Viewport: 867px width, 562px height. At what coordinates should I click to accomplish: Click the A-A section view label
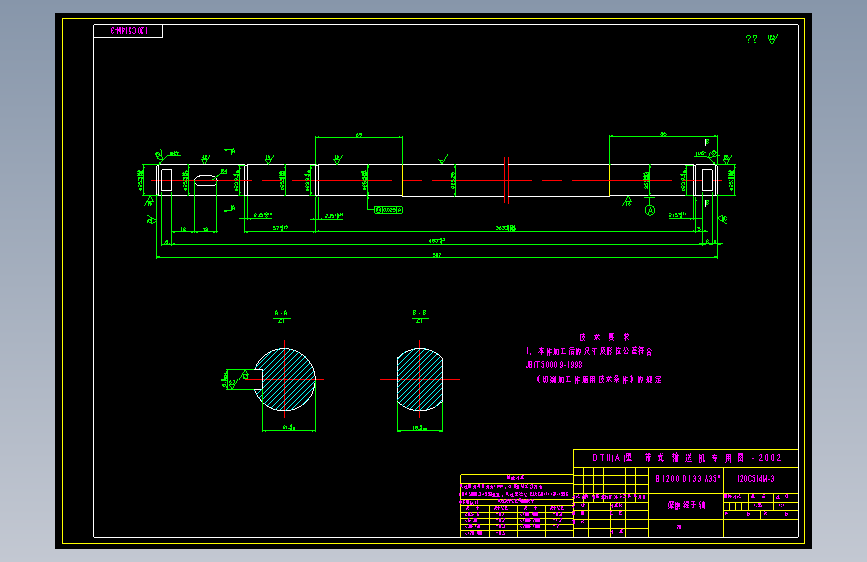tap(281, 313)
